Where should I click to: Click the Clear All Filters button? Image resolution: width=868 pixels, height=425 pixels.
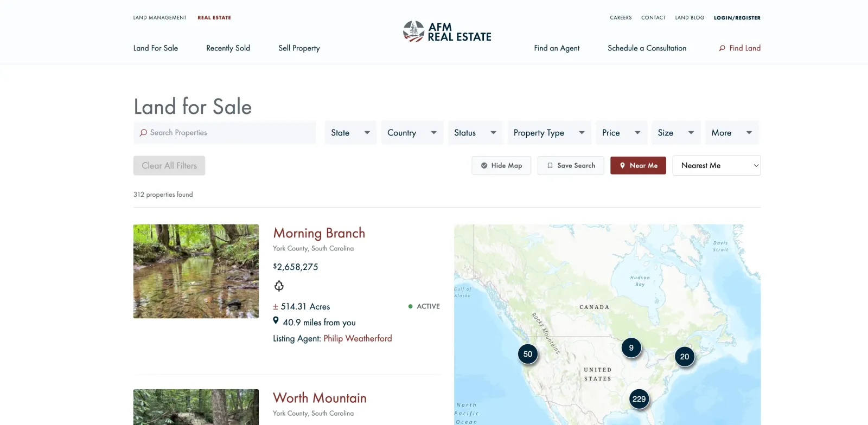click(169, 166)
